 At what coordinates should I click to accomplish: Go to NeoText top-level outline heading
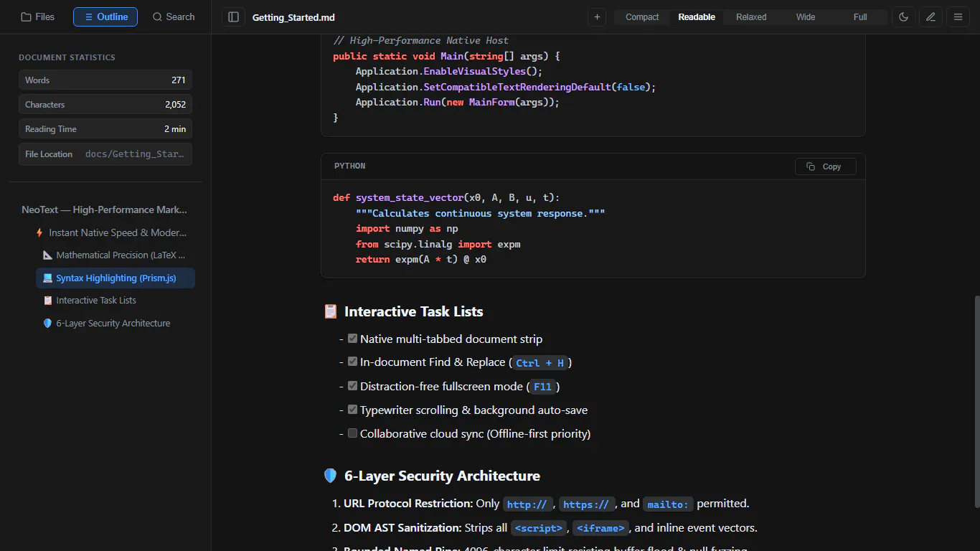(105, 210)
